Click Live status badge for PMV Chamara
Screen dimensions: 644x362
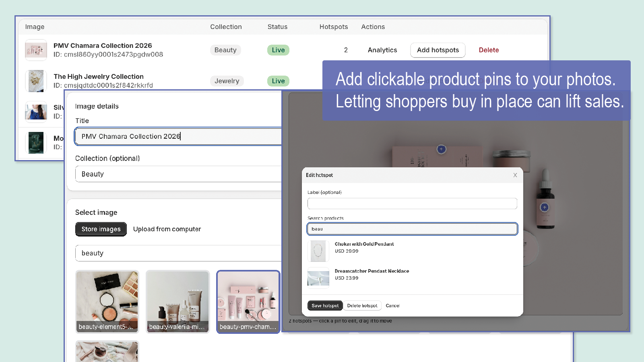pos(278,50)
